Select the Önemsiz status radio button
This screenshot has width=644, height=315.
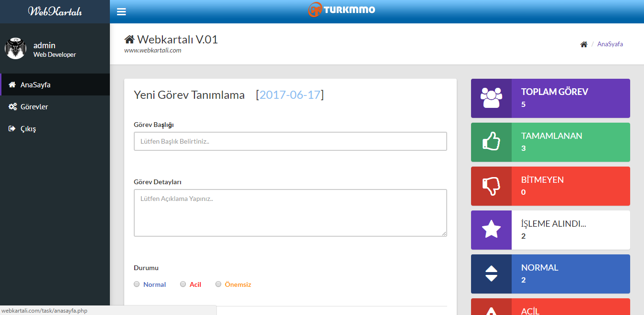[218, 284]
